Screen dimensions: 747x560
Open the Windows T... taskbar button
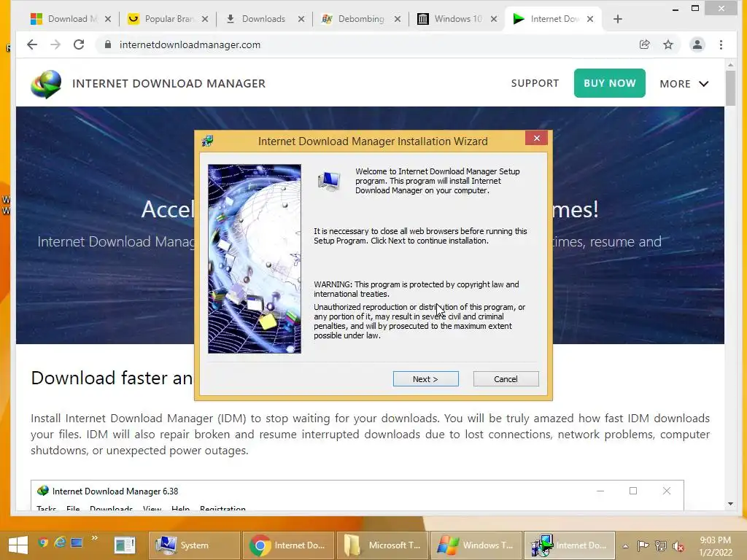[476, 545]
